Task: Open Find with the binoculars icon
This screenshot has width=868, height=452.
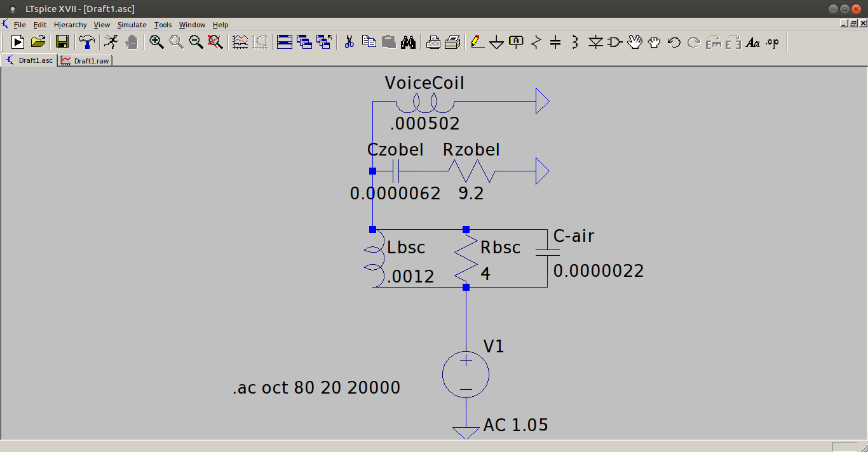Action: tap(408, 42)
